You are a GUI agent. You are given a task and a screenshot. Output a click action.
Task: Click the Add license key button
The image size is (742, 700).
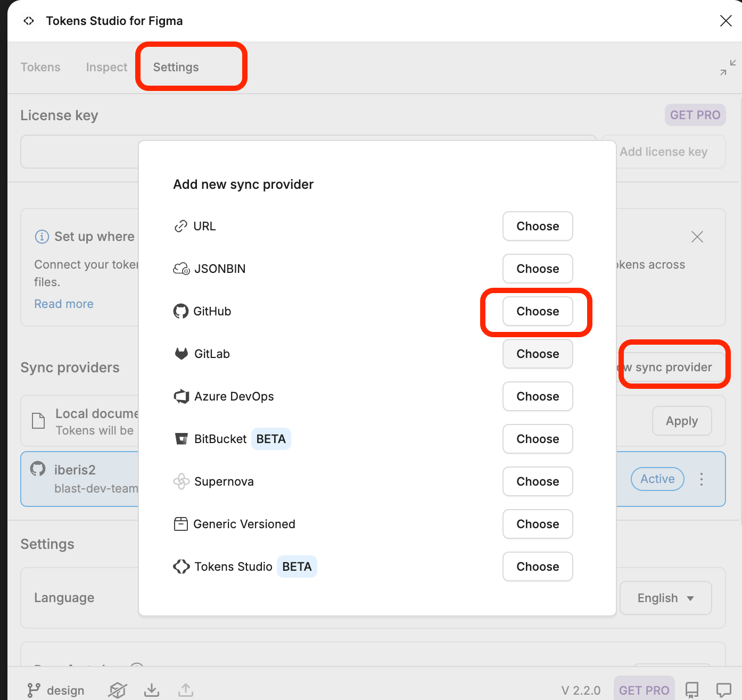[664, 152]
